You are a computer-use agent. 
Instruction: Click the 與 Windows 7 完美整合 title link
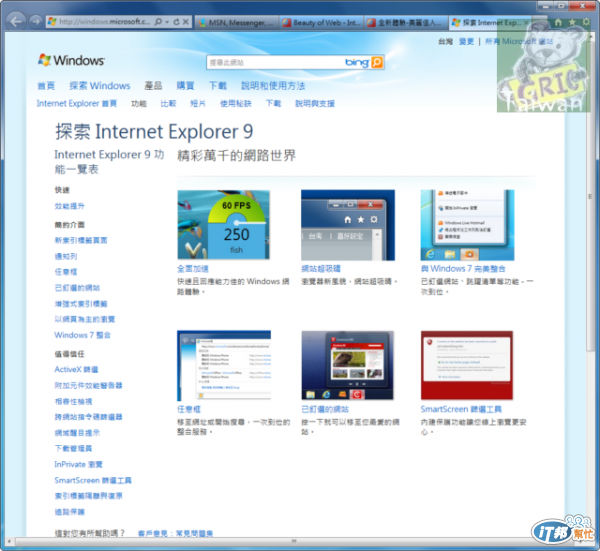click(463, 269)
